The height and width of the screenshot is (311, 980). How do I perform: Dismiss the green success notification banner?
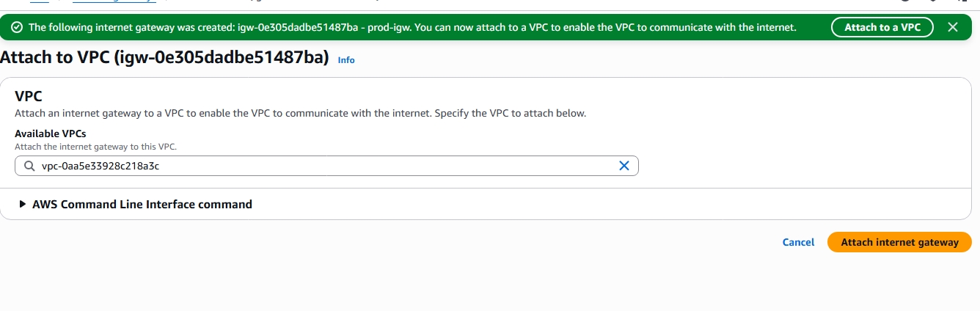(952, 27)
